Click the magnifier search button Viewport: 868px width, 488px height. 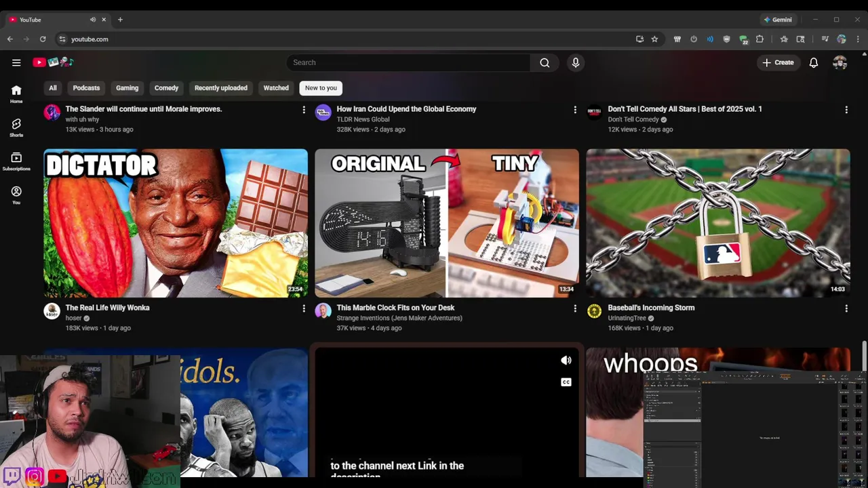[x=545, y=62]
